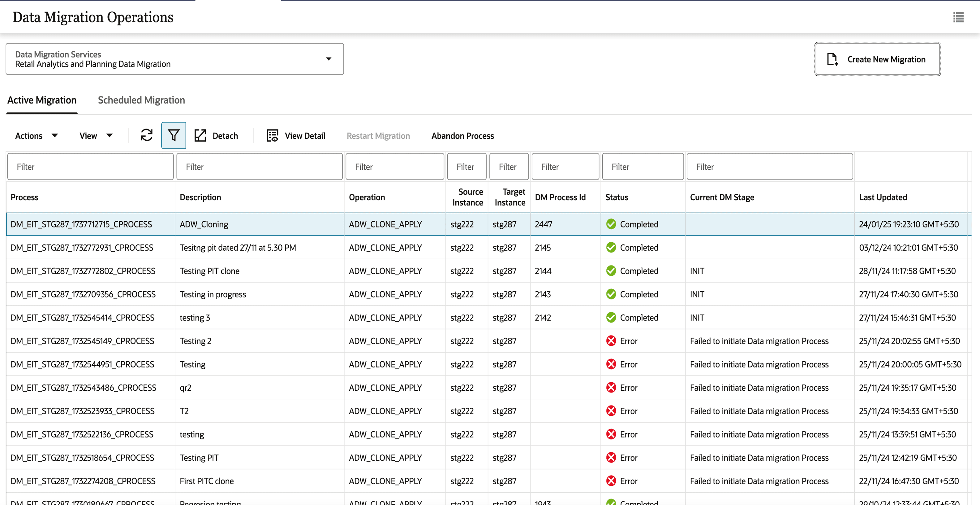Click the '24/01/25 19:23:10 GMT+5:30' timestamp
The image size is (980, 505).
(x=909, y=224)
